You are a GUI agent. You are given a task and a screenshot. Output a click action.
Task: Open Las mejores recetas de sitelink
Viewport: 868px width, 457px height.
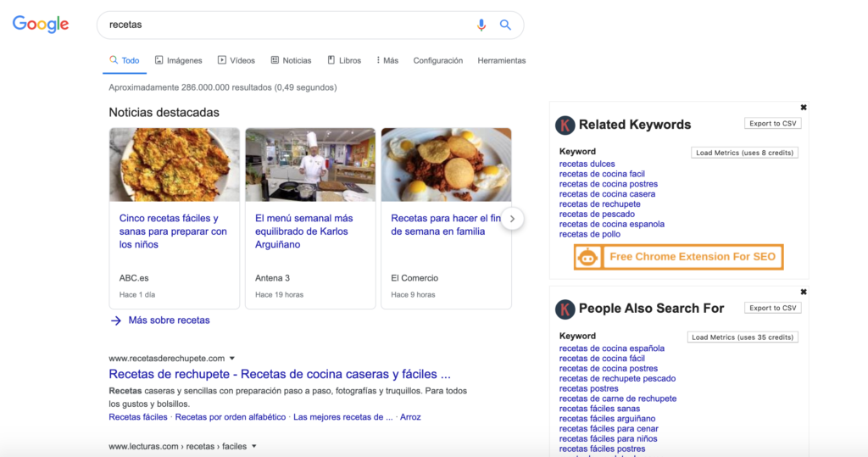pyautogui.click(x=343, y=417)
